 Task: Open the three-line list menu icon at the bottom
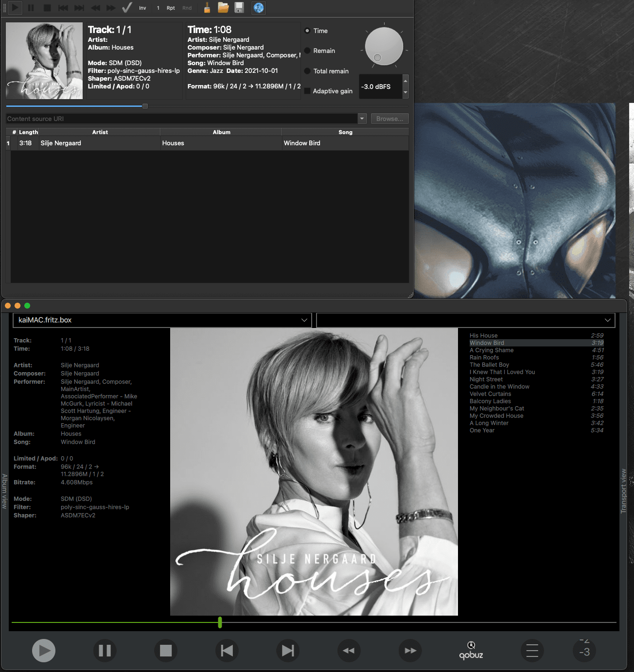[x=532, y=651]
